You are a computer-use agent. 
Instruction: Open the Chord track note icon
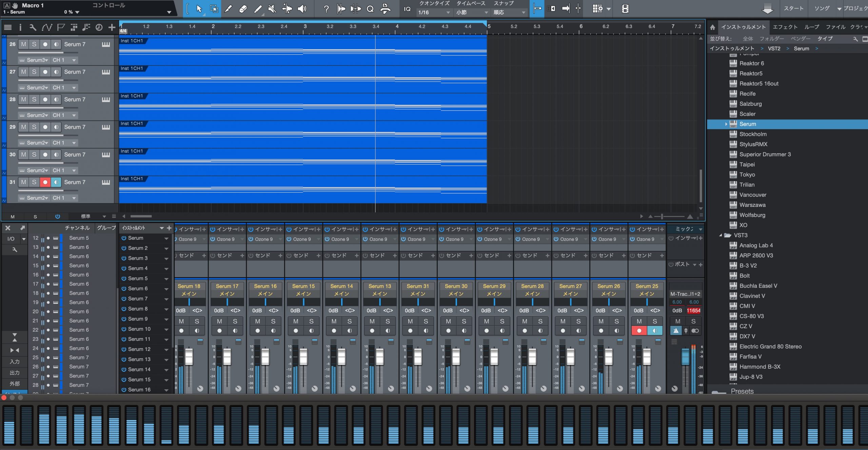(86, 27)
